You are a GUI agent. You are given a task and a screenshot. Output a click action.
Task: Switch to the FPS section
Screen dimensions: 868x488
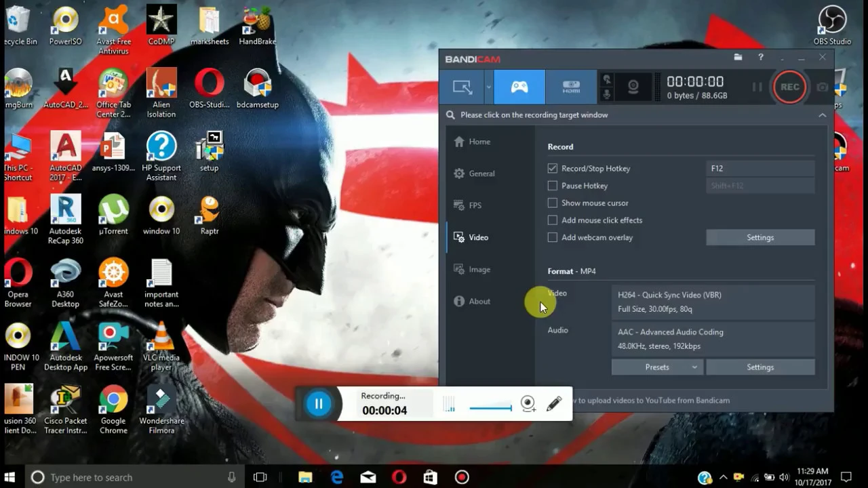coord(467,205)
